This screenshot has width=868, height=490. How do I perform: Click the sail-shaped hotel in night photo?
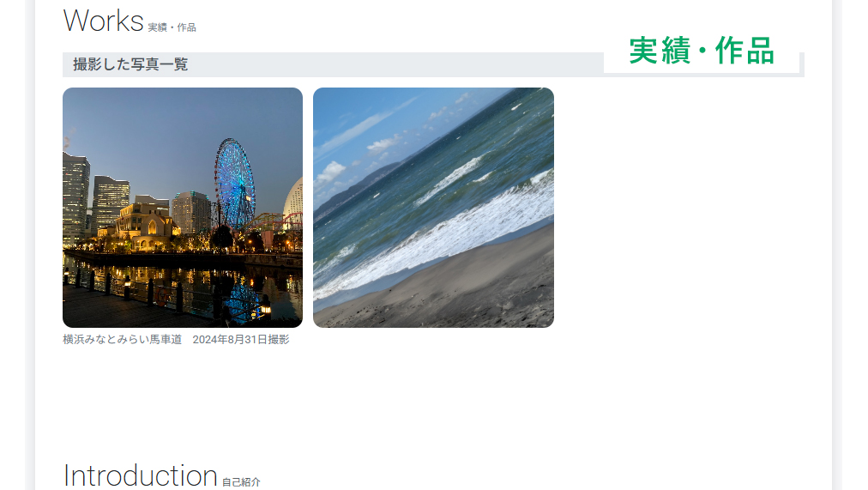point(294,201)
